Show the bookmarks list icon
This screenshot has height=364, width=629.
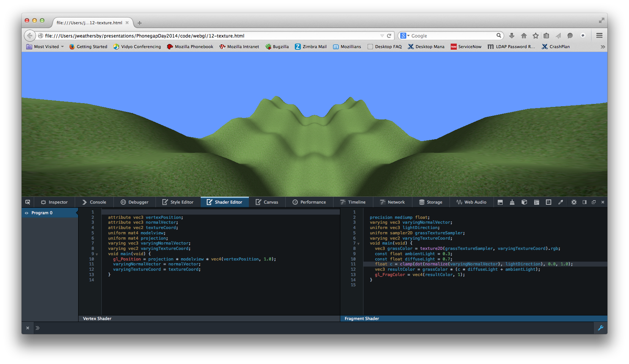click(x=546, y=36)
